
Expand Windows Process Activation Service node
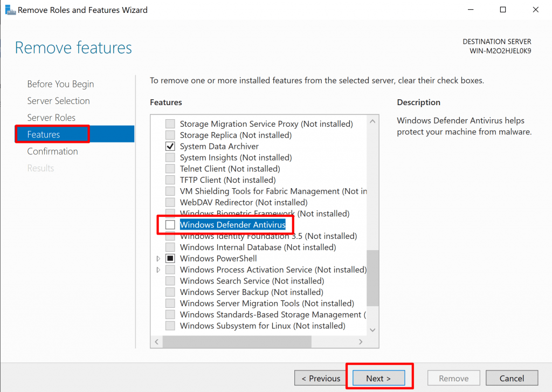(x=158, y=270)
